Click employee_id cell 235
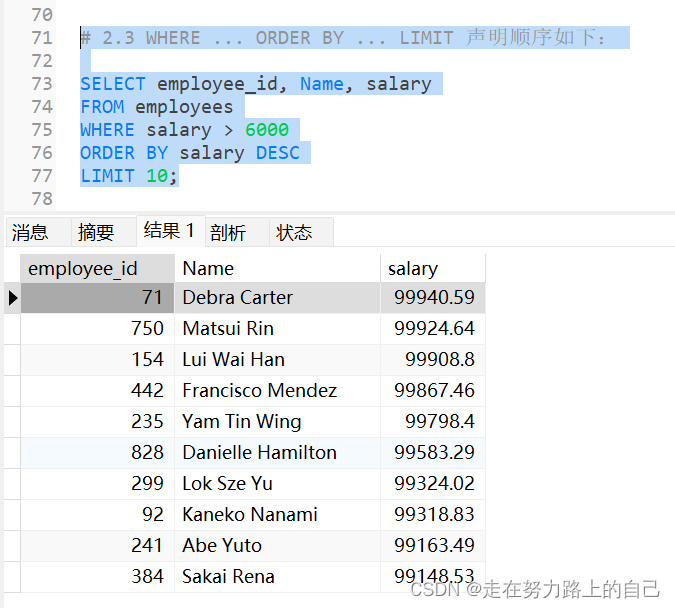 [97, 422]
